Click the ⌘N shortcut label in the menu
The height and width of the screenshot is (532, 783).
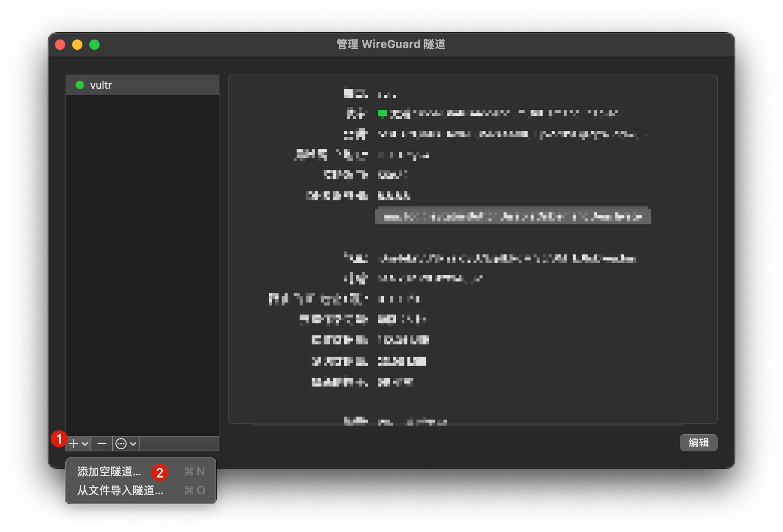pos(194,471)
